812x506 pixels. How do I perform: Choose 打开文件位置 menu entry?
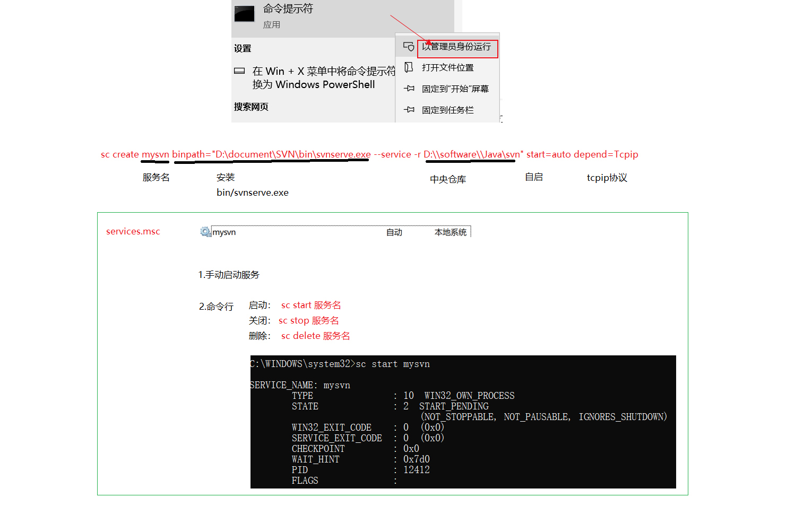(x=447, y=67)
